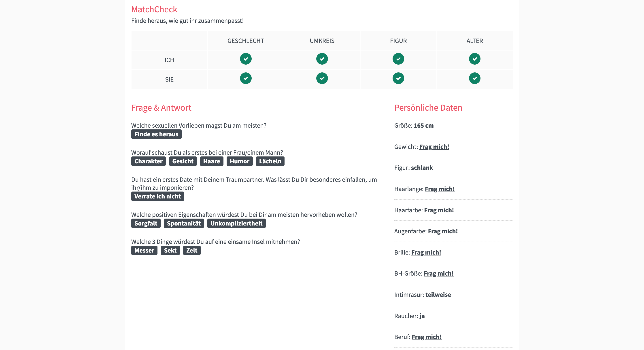Screen dimensions: 644x350
Task: Click the 'Persönliche Daten' heading
Action: pyautogui.click(x=428, y=108)
